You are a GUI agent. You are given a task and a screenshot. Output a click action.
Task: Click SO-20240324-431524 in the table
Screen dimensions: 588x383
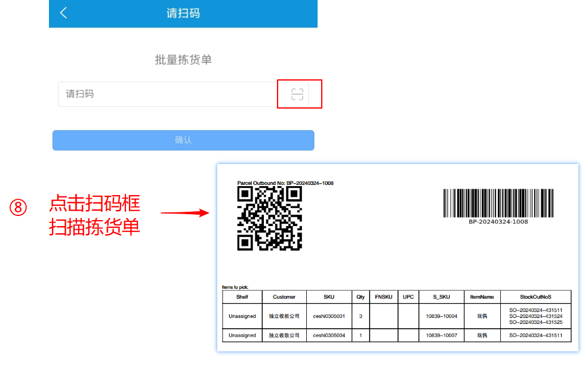[536, 316]
